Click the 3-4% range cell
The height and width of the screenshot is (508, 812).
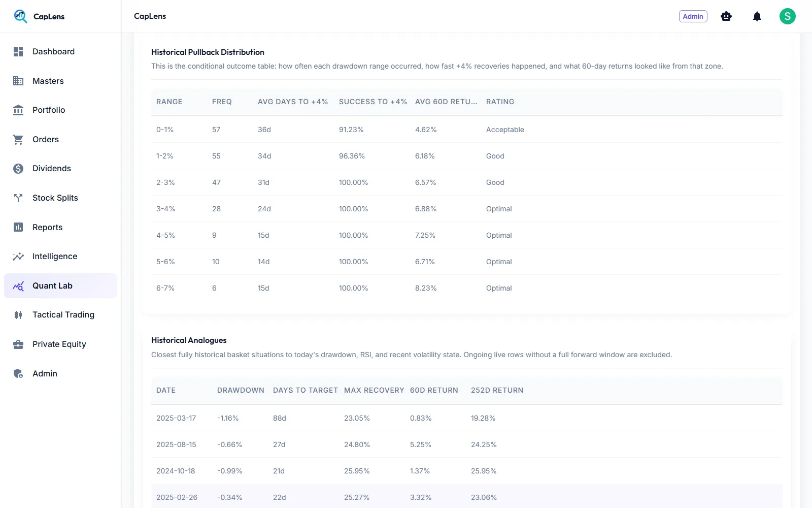tap(166, 209)
